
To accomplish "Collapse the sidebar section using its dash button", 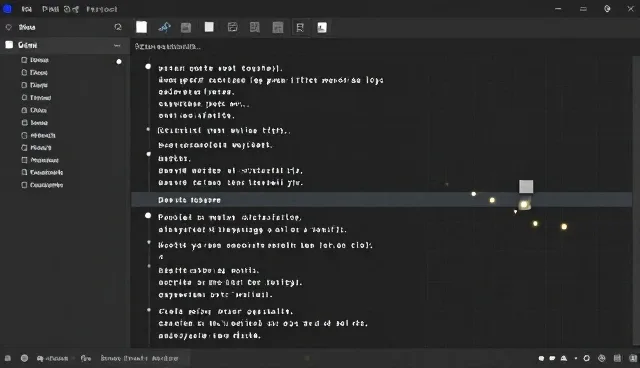I will (117, 45).
